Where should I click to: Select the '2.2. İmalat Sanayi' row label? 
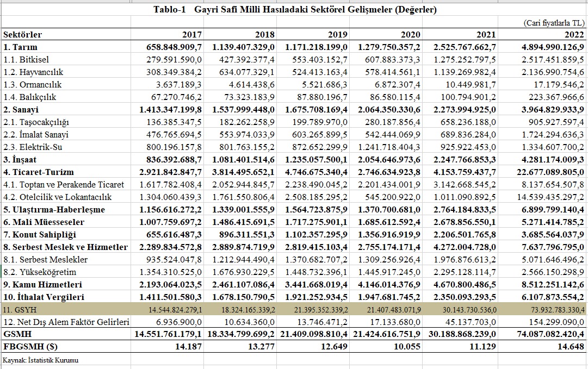pyautogui.click(x=35, y=134)
